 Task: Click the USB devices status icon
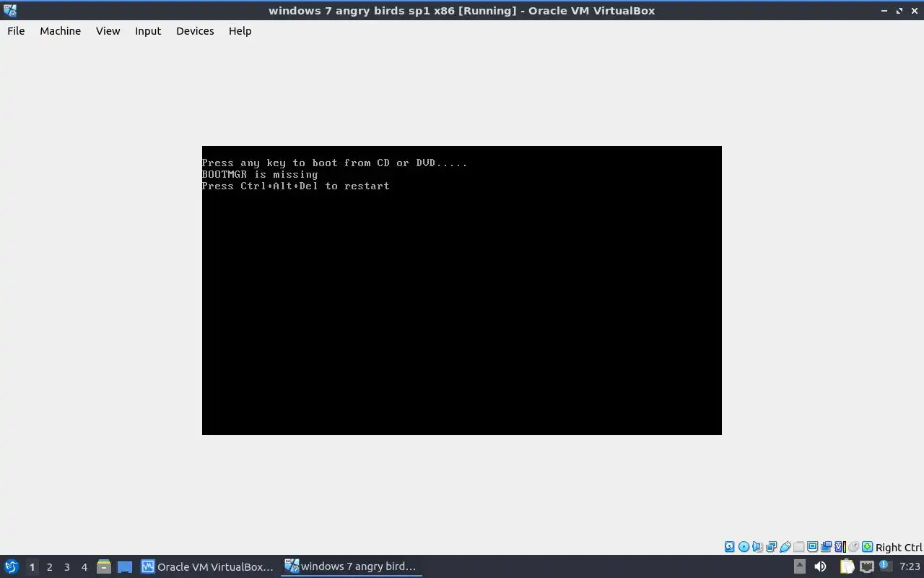[x=785, y=547]
